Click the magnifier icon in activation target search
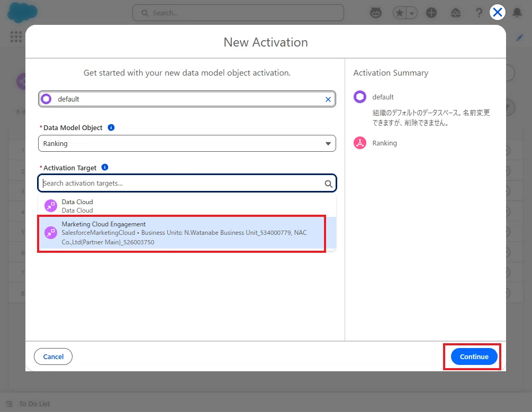This screenshot has height=412, width=532. (328, 184)
